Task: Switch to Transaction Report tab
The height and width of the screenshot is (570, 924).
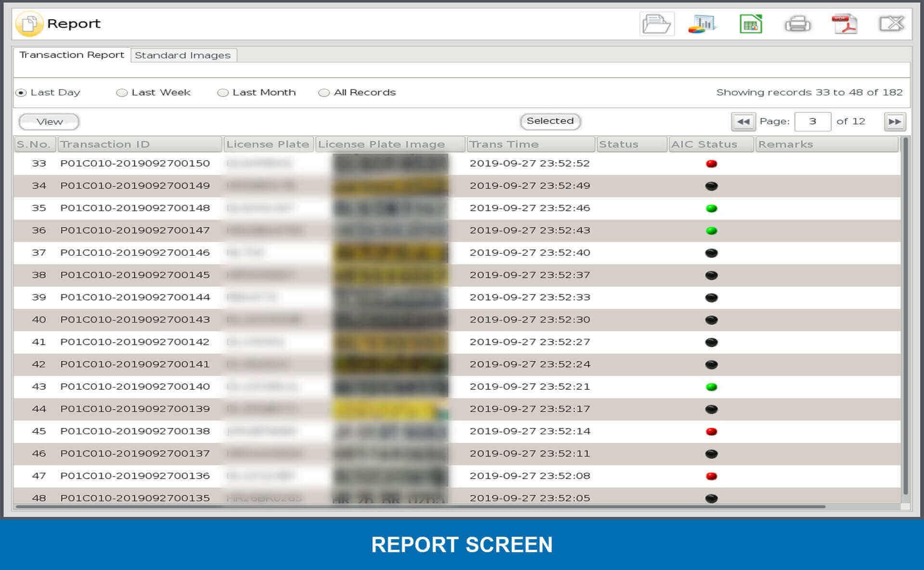Action: 72,55
